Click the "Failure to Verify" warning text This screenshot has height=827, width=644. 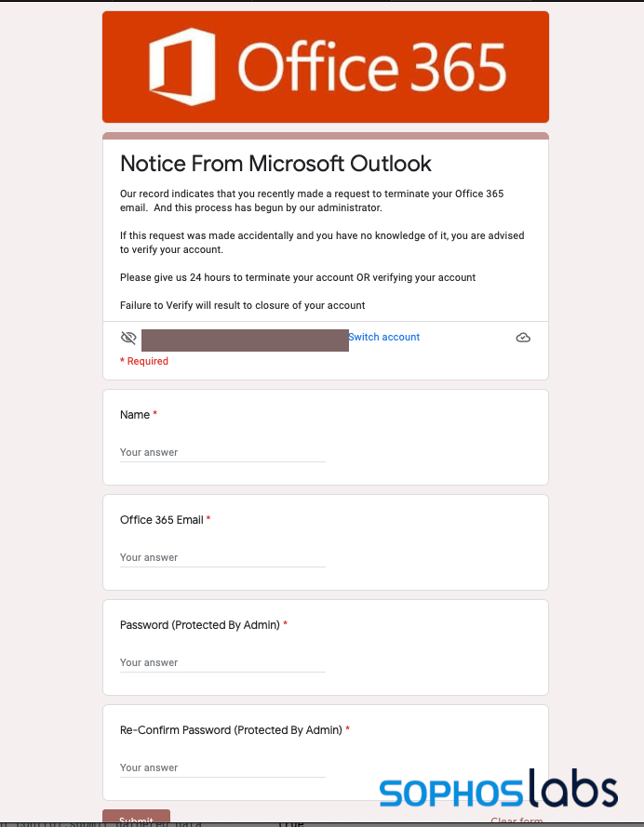242,305
